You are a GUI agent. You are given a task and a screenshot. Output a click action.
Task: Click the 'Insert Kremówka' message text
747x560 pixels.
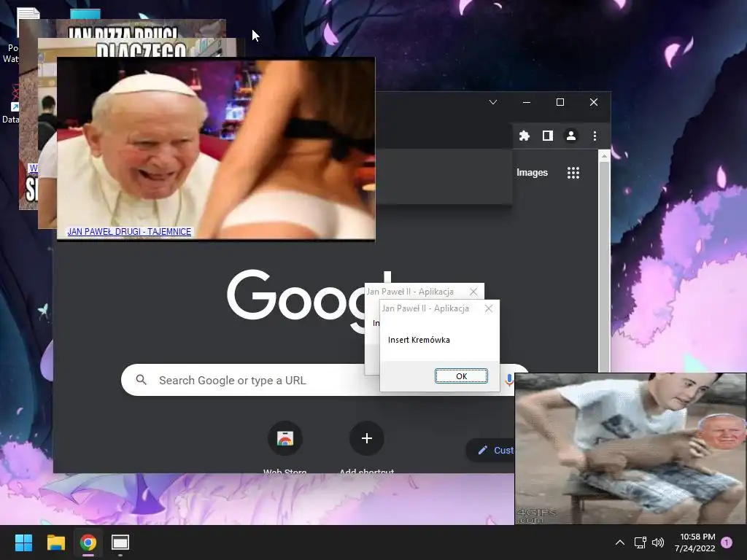(419, 340)
